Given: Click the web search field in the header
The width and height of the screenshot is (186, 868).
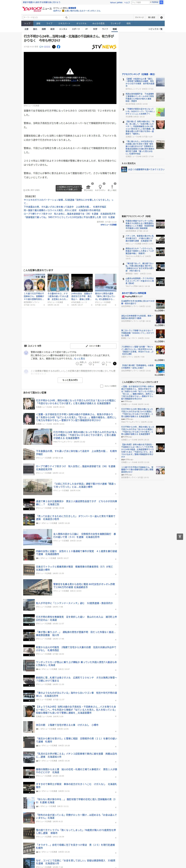Looking at the screenshot, I should point(140,2).
